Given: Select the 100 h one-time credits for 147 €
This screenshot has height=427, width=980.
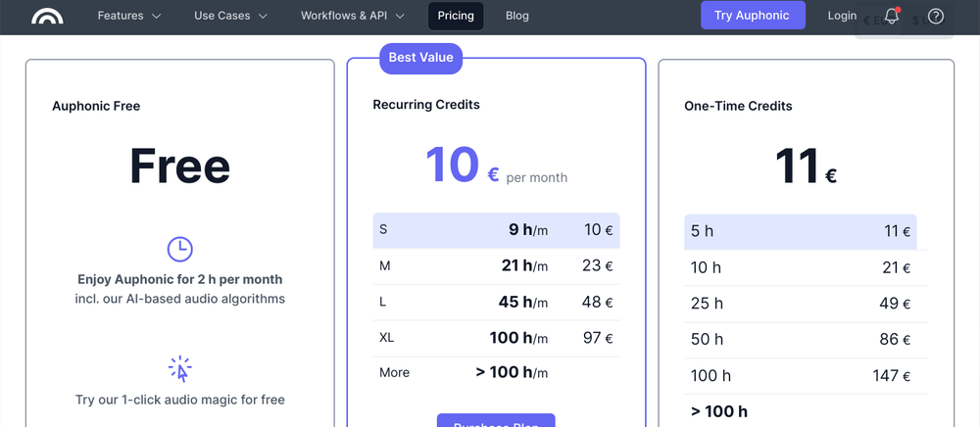Looking at the screenshot, I should coord(800,375).
